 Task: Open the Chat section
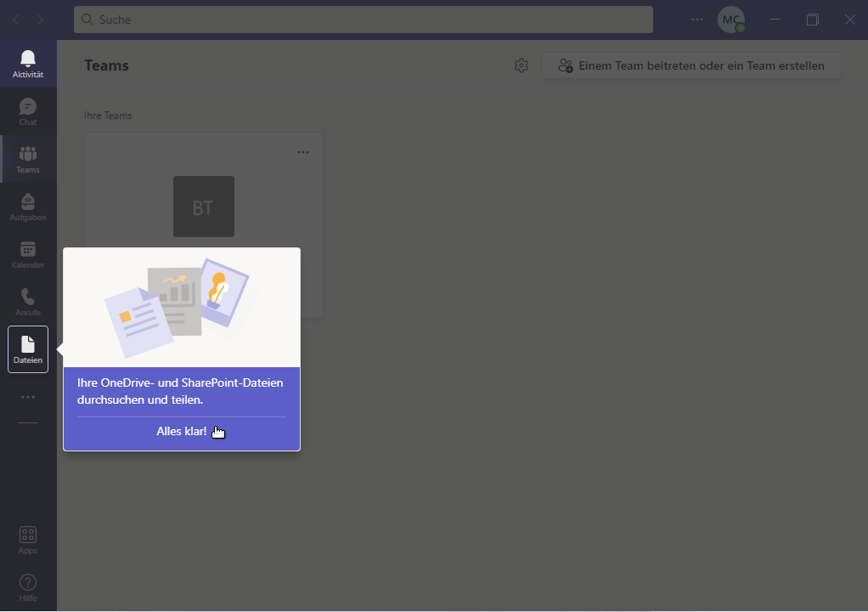(x=28, y=111)
